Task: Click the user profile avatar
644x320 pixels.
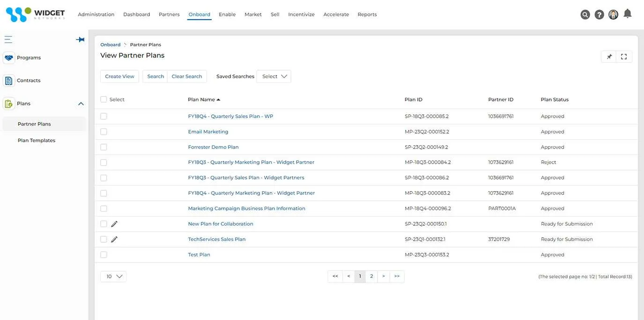Action: pyautogui.click(x=613, y=15)
